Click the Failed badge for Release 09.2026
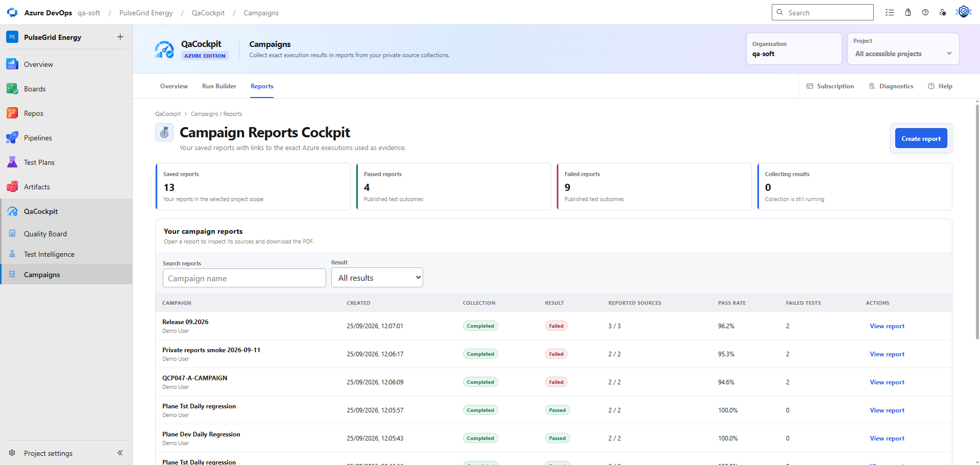This screenshot has width=980, height=465. pyautogui.click(x=556, y=326)
